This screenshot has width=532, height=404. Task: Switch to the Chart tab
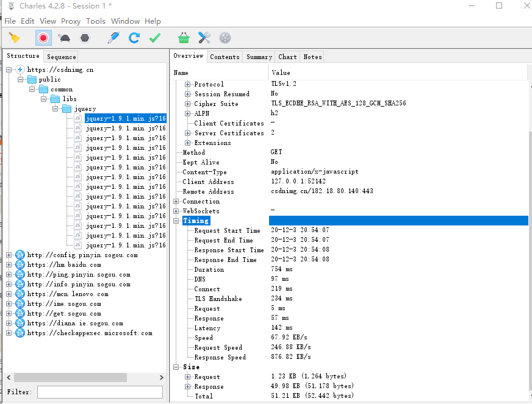tap(287, 57)
